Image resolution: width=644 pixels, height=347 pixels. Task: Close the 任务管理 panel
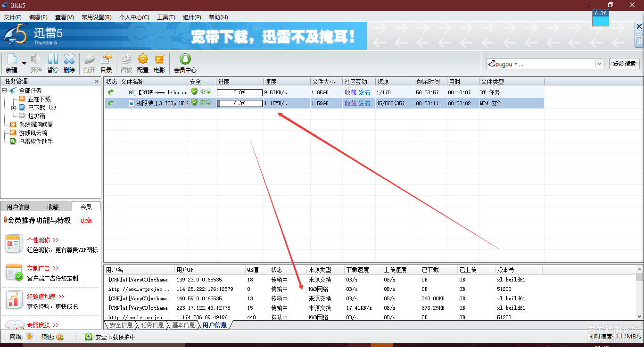point(97,81)
